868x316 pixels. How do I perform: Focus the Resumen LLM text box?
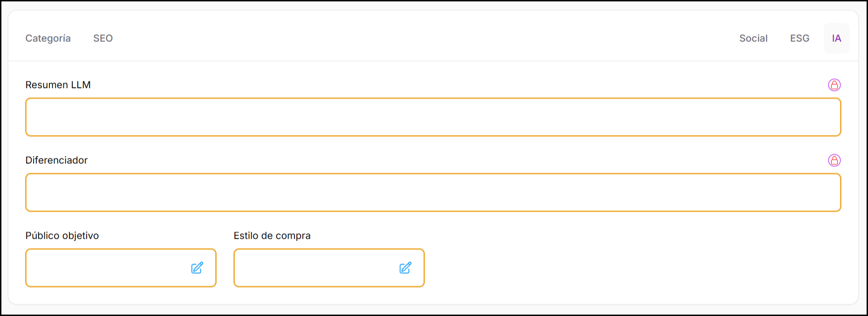[x=432, y=117]
